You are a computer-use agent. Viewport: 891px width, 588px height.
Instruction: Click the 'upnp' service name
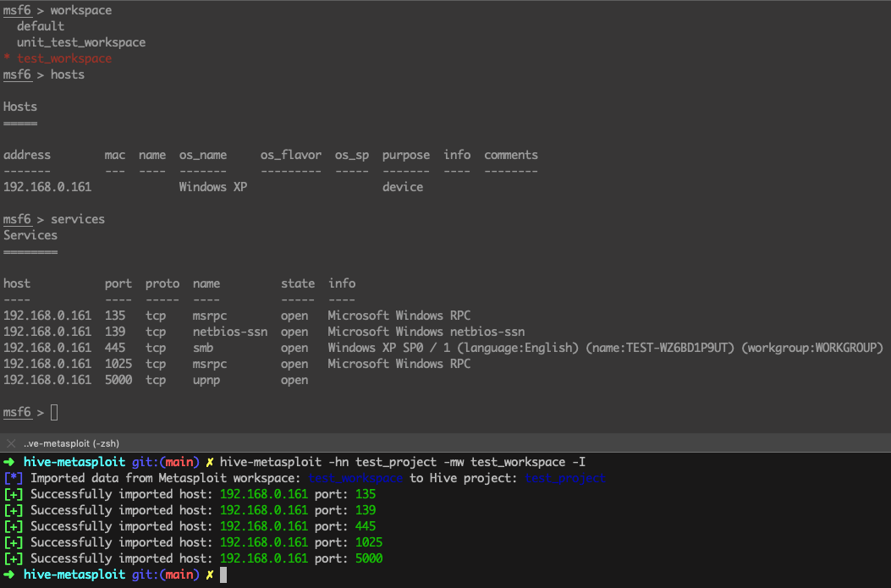point(206,381)
